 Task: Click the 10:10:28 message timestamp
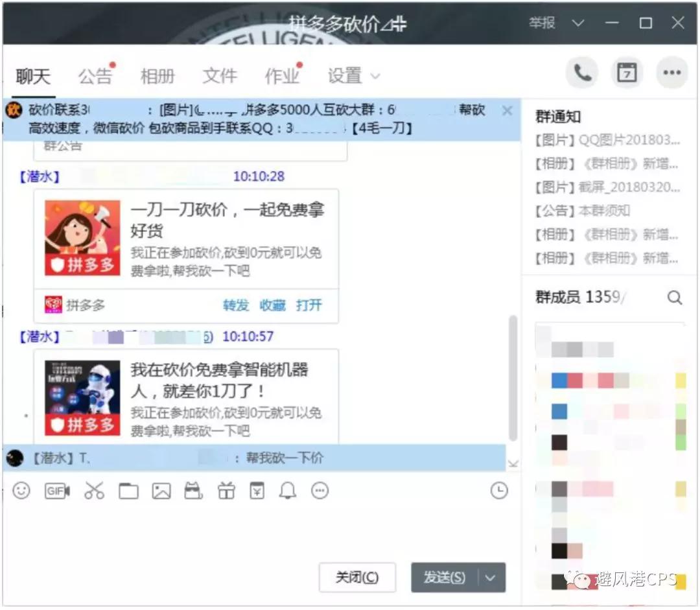point(259,176)
